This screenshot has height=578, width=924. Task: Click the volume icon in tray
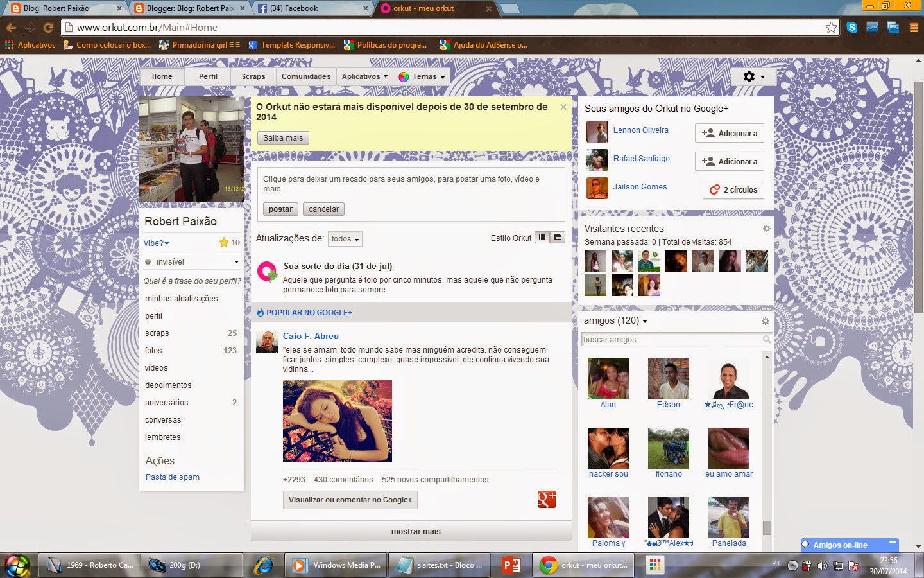point(823,566)
